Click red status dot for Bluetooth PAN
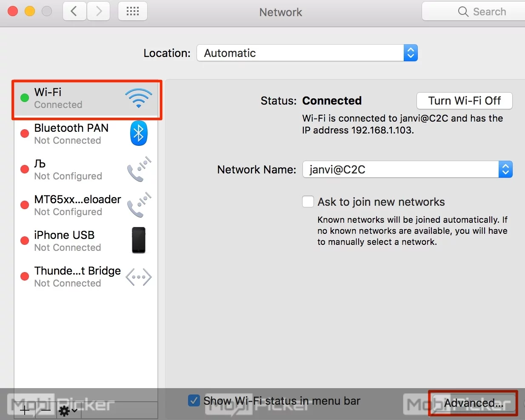 (x=25, y=133)
